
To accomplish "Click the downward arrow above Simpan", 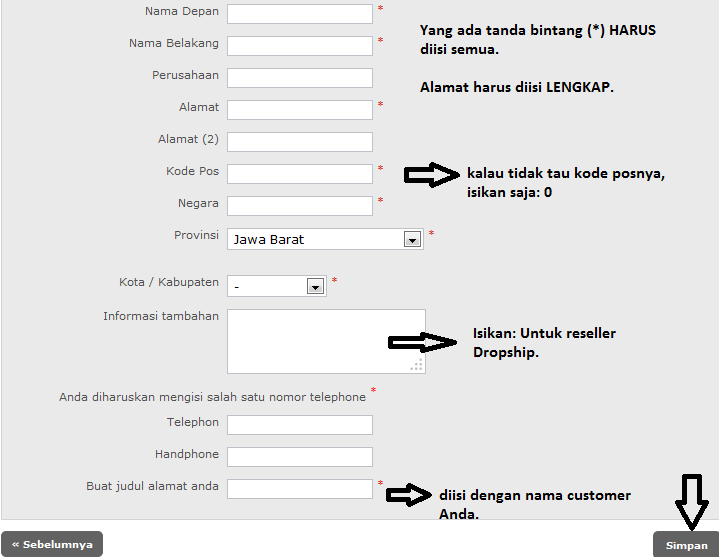I will 691,502.
